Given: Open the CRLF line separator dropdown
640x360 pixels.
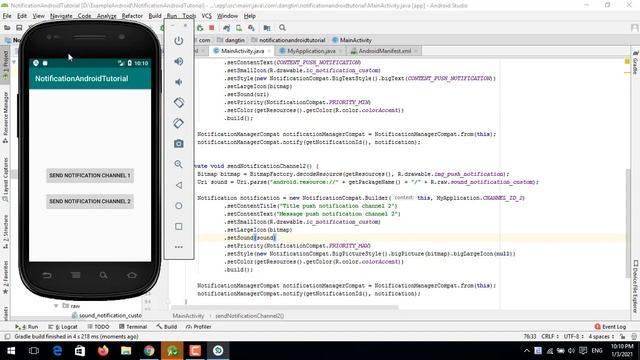Looking at the screenshot, I should click(x=550, y=337).
